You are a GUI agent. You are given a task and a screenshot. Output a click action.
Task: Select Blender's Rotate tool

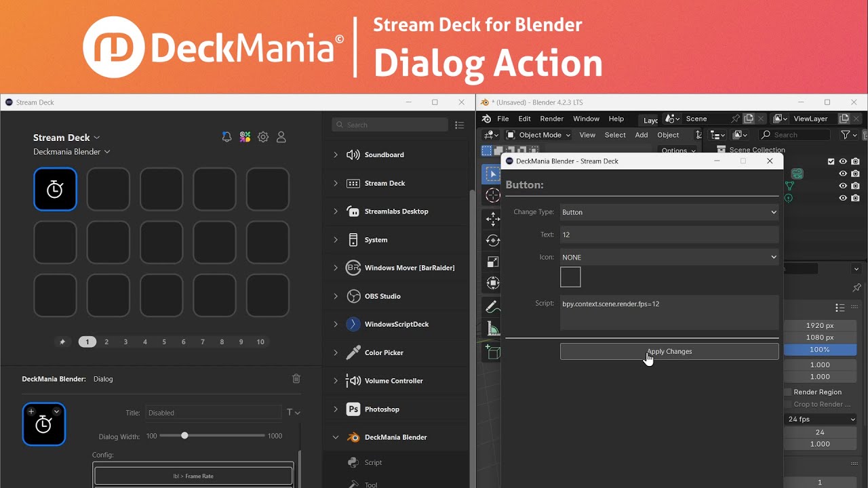493,240
